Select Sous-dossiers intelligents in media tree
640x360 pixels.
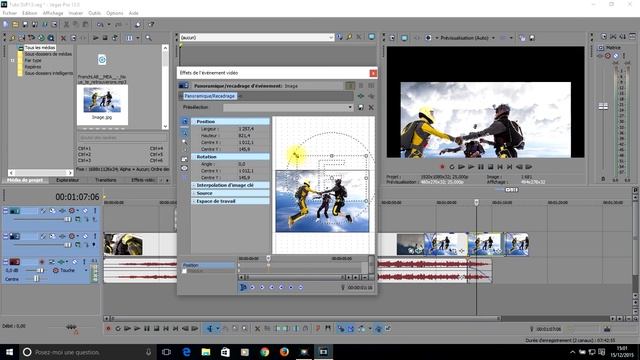49,73
